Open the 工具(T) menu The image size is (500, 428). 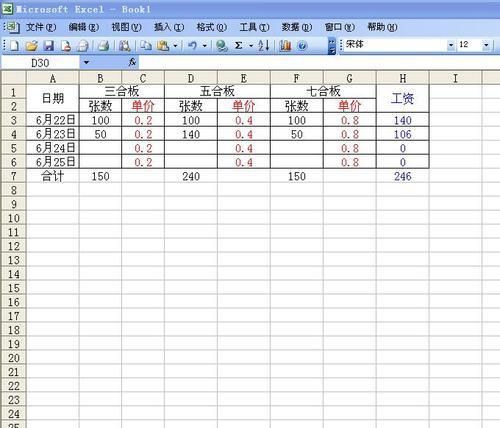(x=254, y=27)
